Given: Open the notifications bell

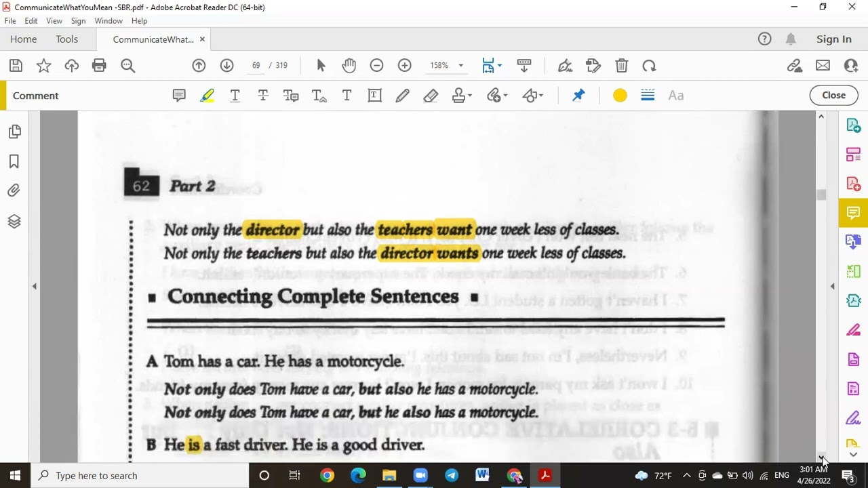Looking at the screenshot, I should coord(791,39).
